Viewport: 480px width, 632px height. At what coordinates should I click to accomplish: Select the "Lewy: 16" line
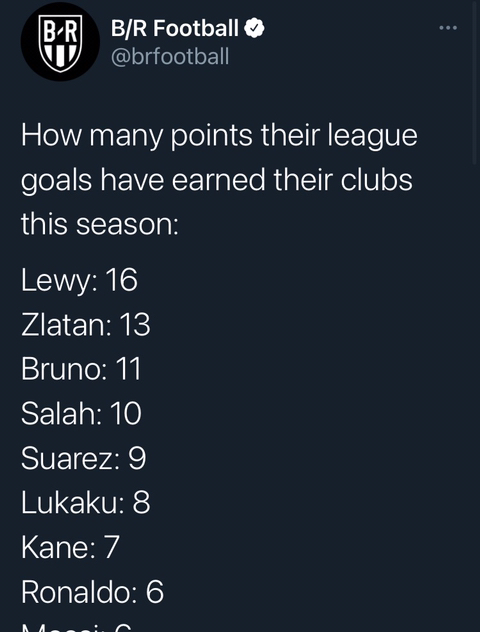[x=79, y=281]
